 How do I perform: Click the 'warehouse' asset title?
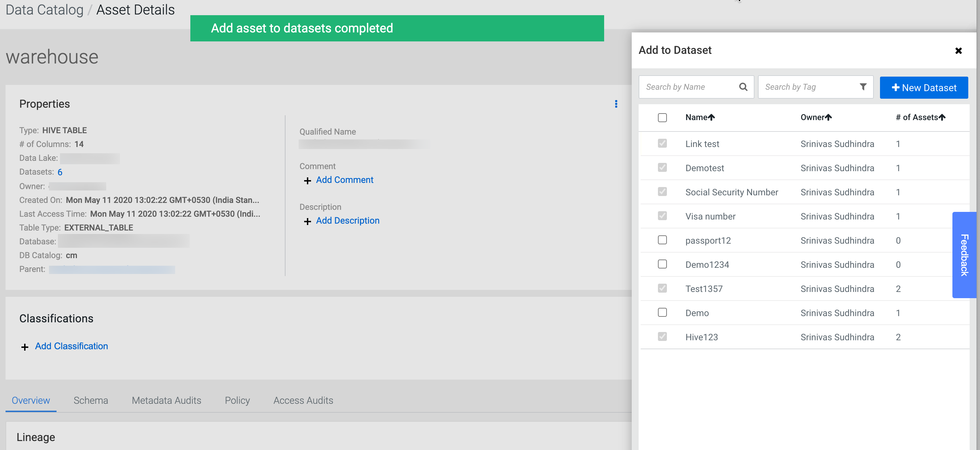[52, 57]
